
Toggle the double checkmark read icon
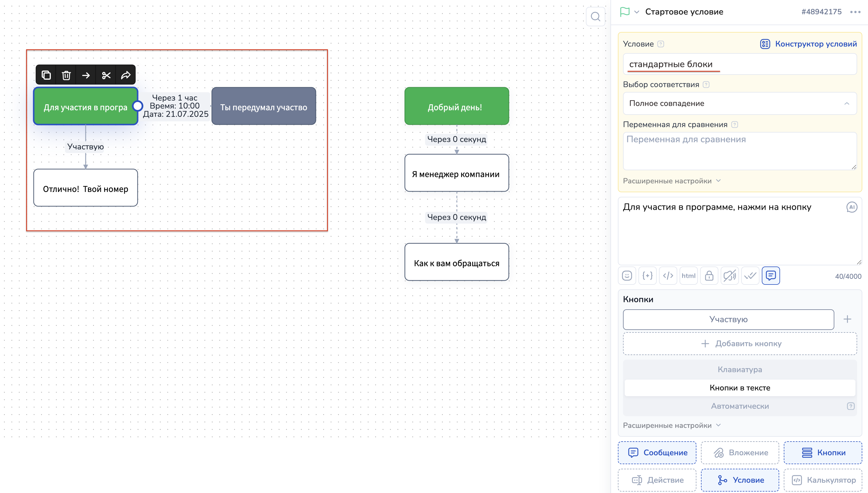[750, 276]
